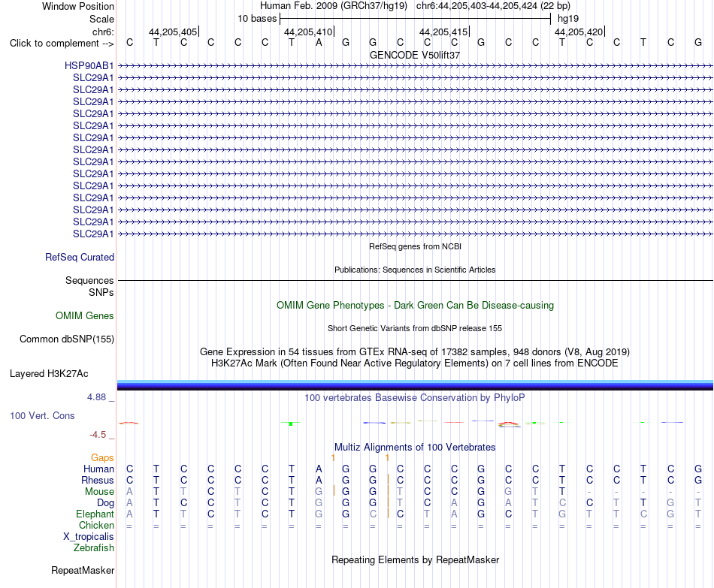Viewport: 714px width, 588px height.
Task: Click the 44,205,410 ruler position
Action: click(x=308, y=32)
